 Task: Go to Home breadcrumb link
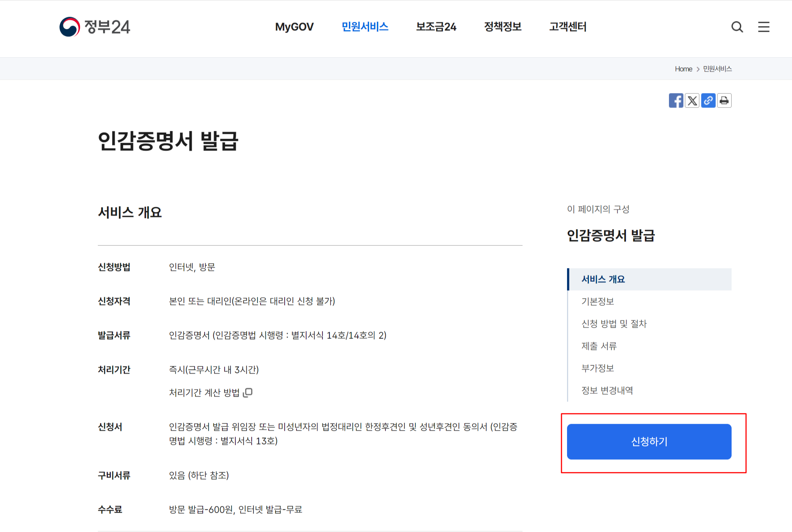click(x=683, y=69)
